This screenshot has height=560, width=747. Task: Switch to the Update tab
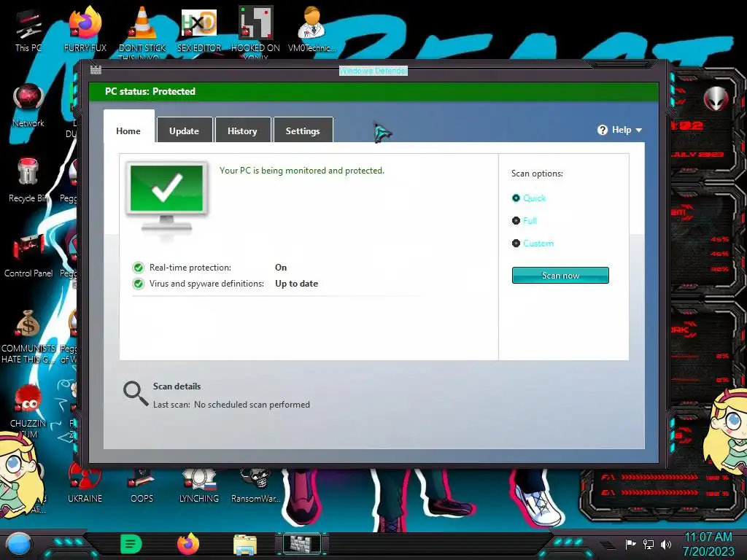(x=185, y=131)
